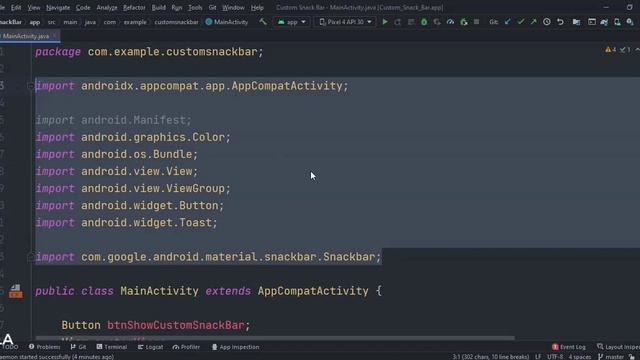Open the 'master' Git branch selector
Image resolution: width=640 pixels, height=360 pixels.
coord(611,357)
